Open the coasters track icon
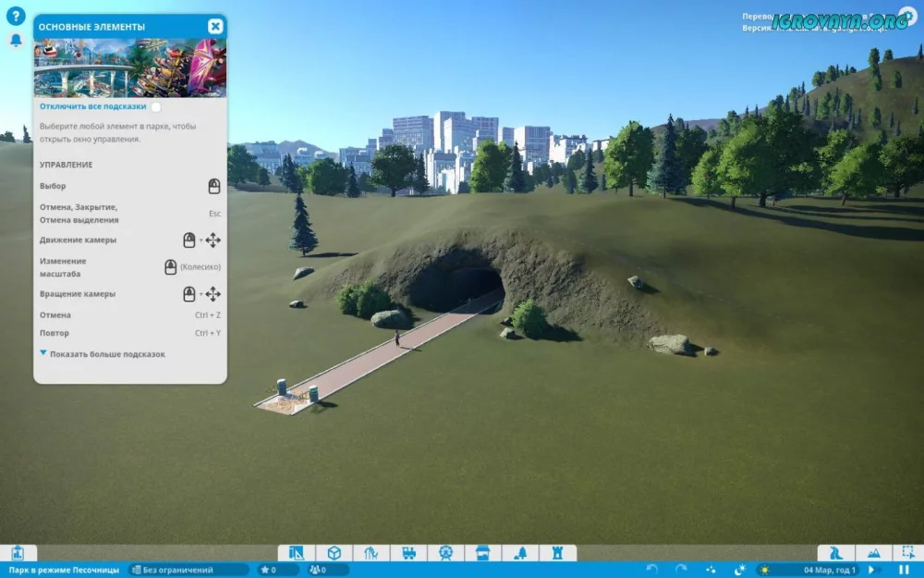Viewport: 924px width, 578px height. coord(371,553)
